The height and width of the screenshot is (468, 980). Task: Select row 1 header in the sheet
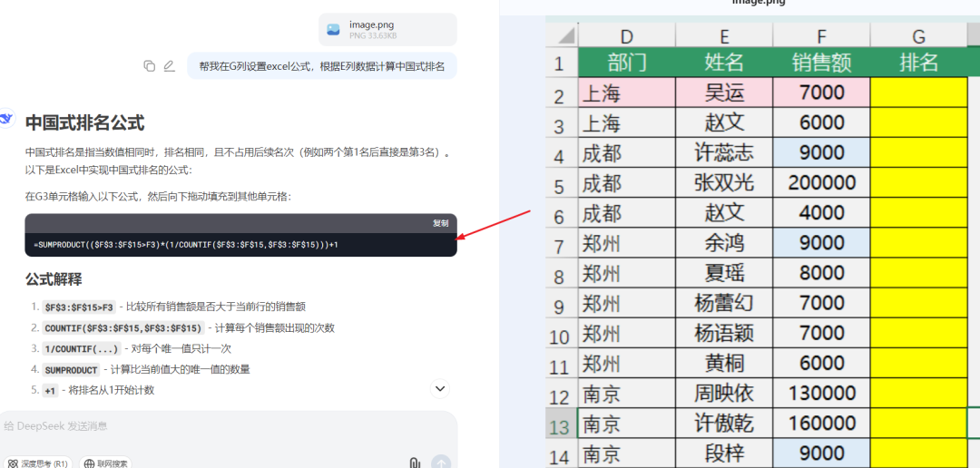pos(562,63)
